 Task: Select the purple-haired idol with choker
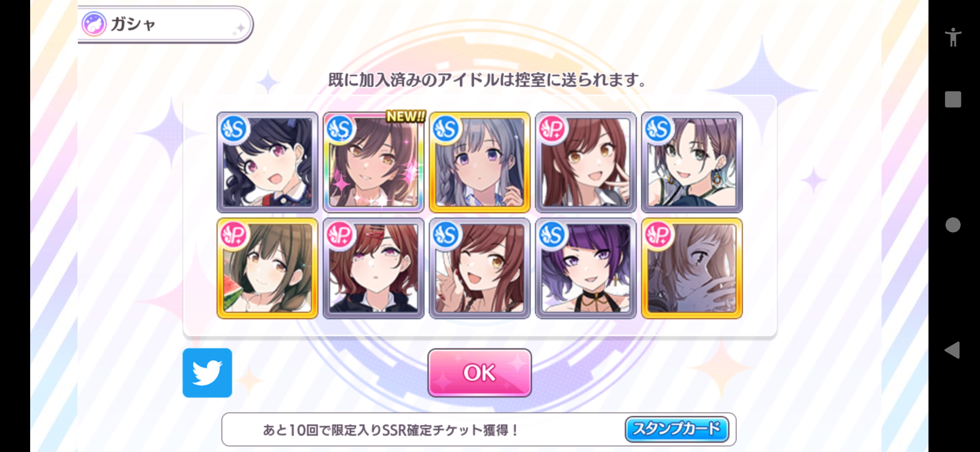click(x=585, y=268)
